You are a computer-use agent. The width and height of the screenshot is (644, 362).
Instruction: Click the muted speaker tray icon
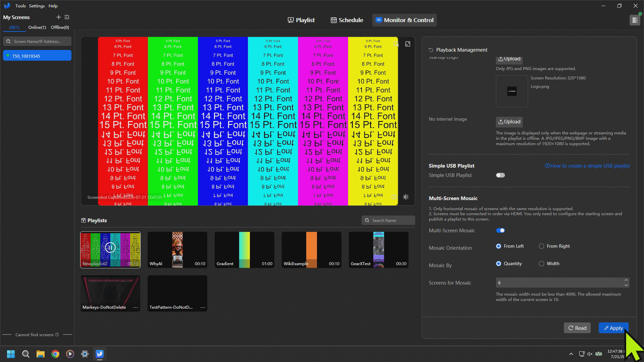click(x=590, y=354)
